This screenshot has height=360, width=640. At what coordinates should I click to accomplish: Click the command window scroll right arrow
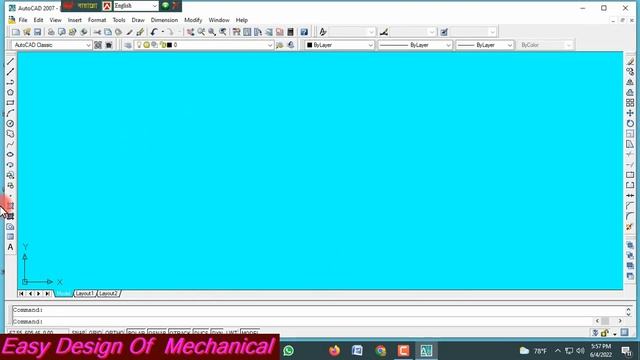click(x=620, y=321)
